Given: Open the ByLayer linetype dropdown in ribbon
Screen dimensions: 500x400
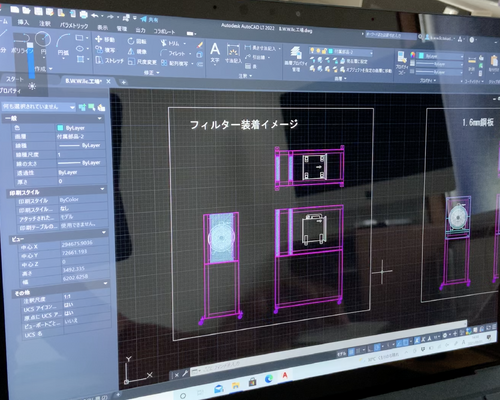Looking at the screenshot, I should tap(438, 72).
